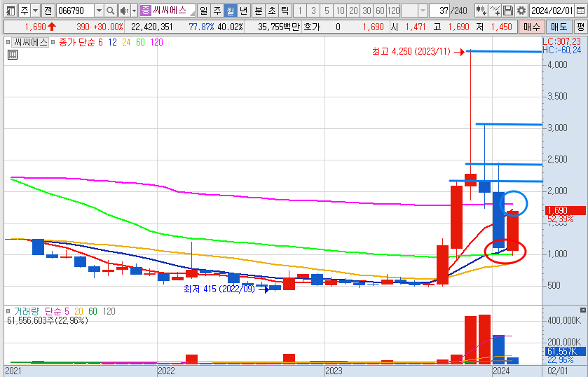Click the bar count field showing 37
The image size is (588, 377).
(439, 11)
